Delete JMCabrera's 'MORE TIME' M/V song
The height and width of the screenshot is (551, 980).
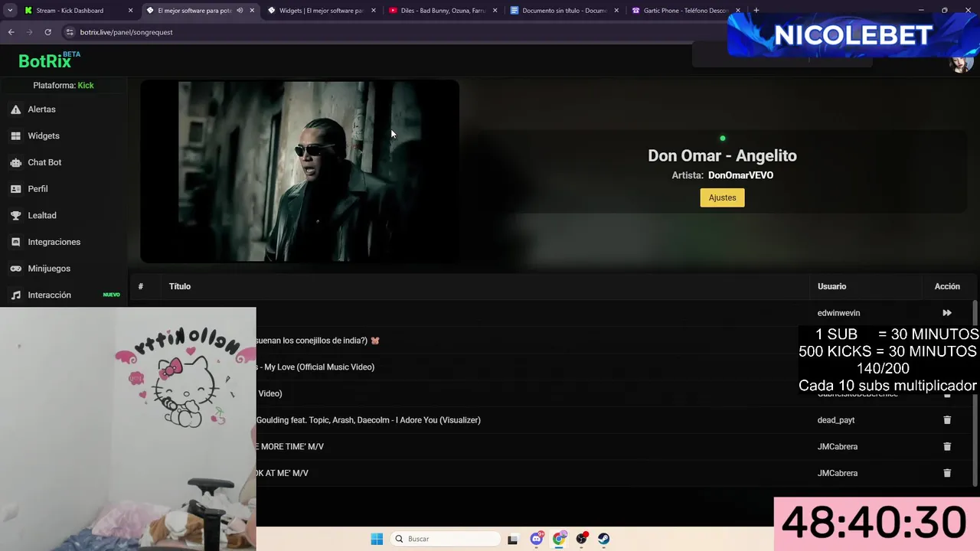pos(947,447)
